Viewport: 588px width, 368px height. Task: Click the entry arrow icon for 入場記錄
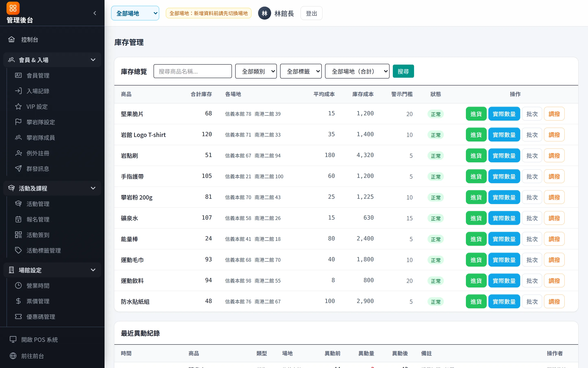point(18,91)
